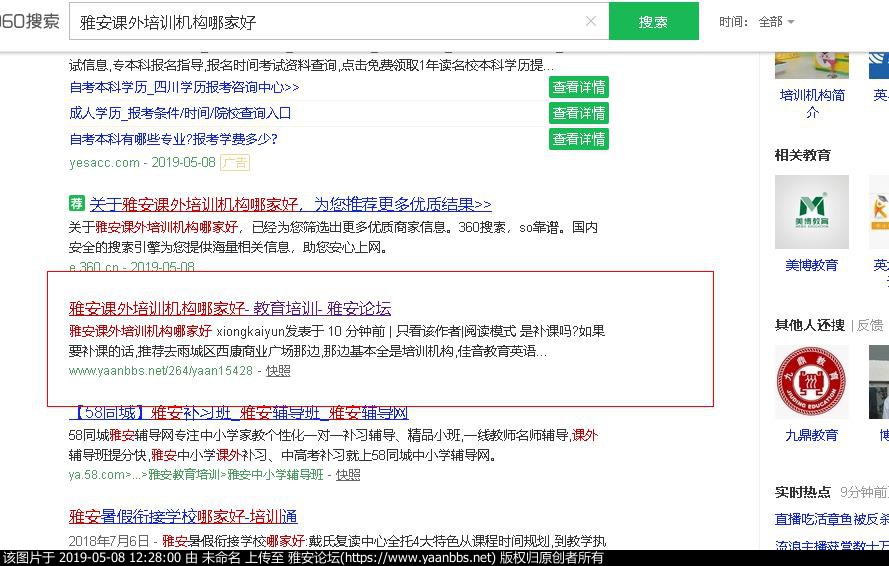
Task: Open the 培训机构简介 sidebar link
Action: (x=812, y=103)
